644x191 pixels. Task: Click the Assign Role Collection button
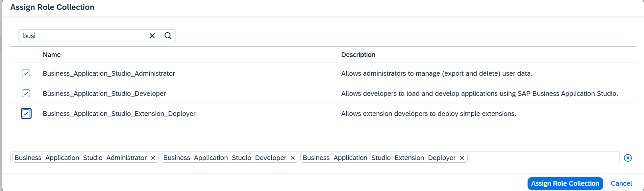tap(565, 183)
